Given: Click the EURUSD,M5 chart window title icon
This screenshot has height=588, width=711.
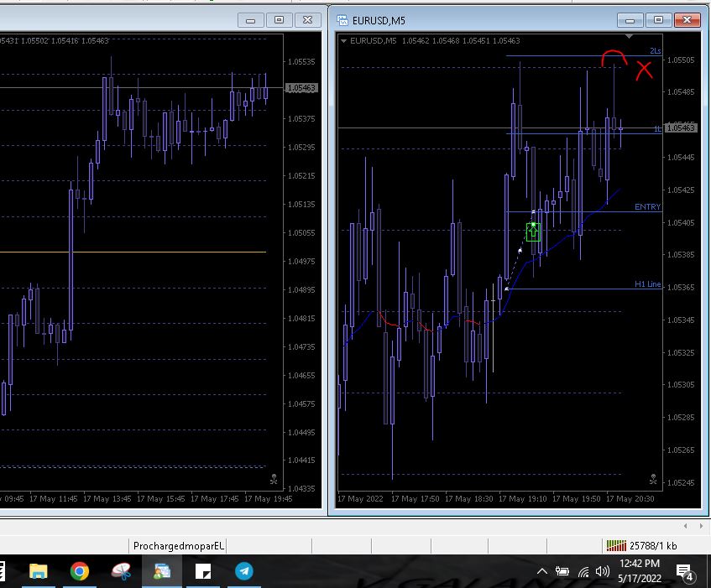Looking at the screenshot, I should click(x=342, y=20).
